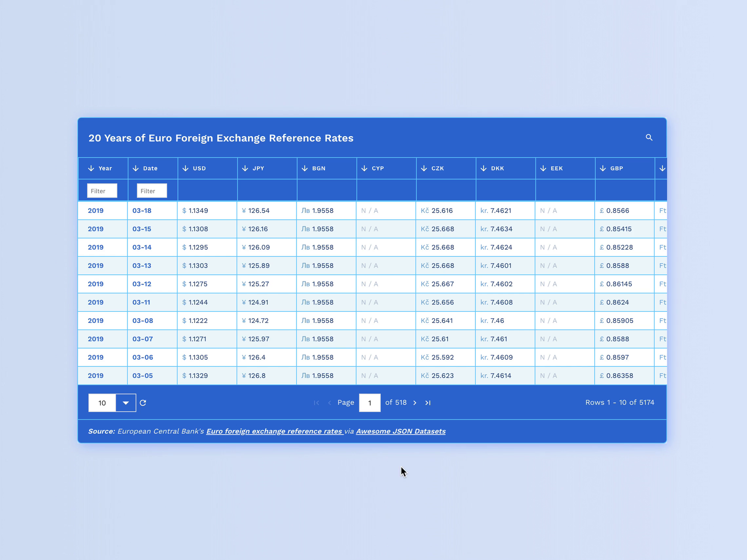Click the USD column header label

coord(199,168)
